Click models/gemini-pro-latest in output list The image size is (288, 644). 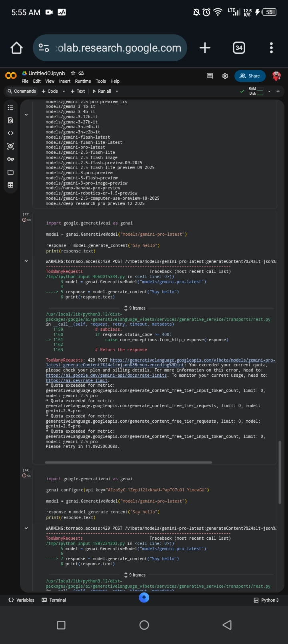75,147
